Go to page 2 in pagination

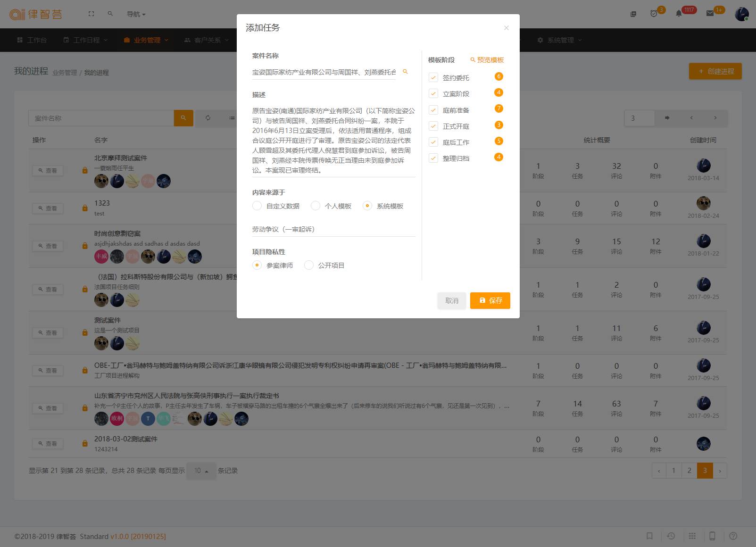689,471
